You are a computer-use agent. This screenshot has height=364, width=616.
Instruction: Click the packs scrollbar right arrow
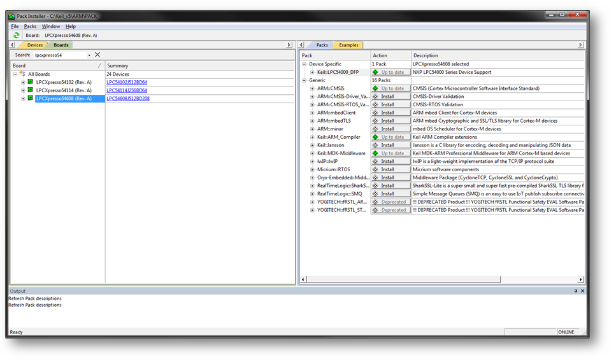point(580,279)
